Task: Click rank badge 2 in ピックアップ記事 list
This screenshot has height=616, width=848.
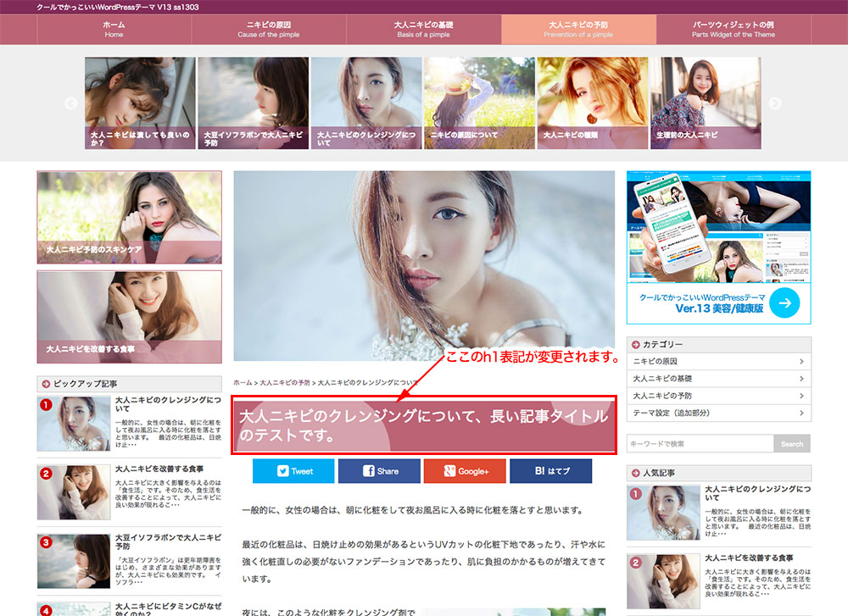Action: (46, 474)
